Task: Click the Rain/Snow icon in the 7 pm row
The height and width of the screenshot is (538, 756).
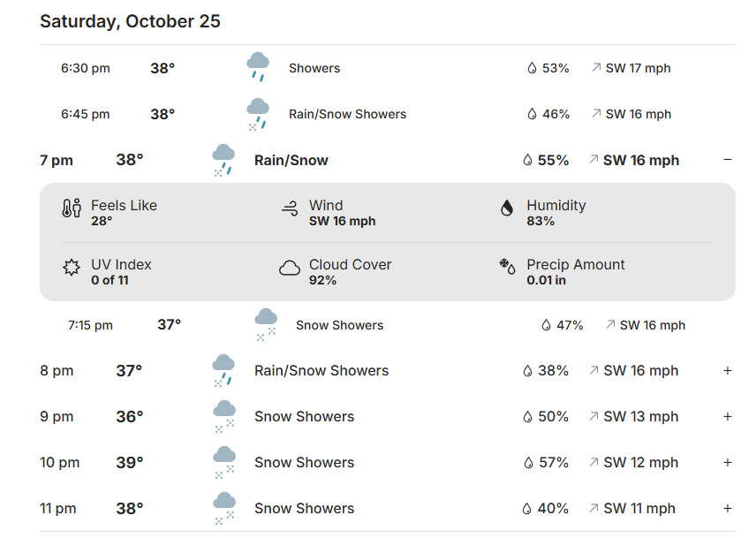Action: click(223, 160)
